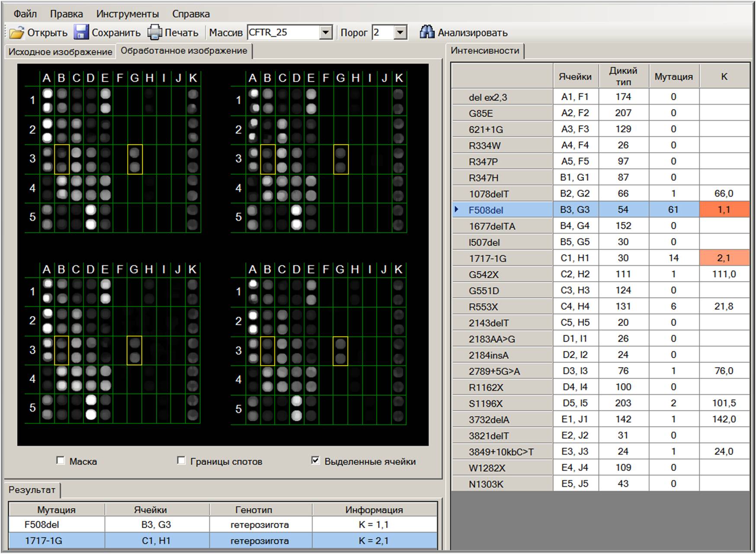Click the Дикий тип column header
The height and width of the screenshot is (554, 756).
[623, 76]
